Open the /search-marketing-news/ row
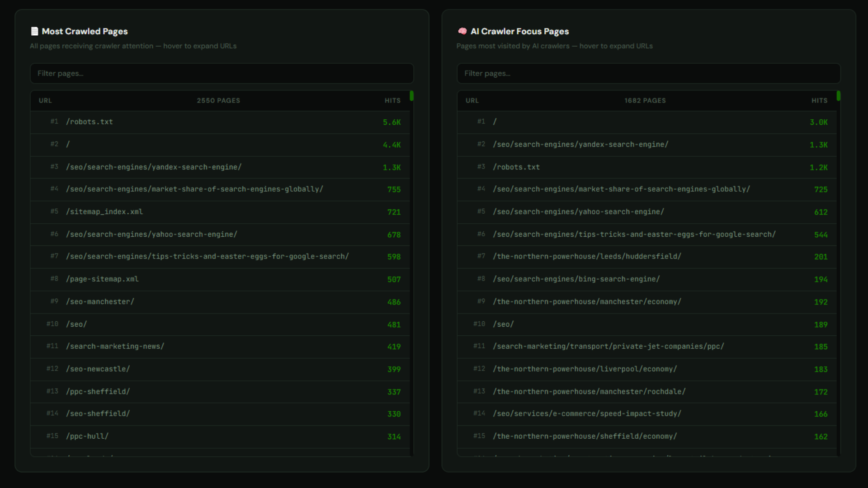 (x=220, y=347)
